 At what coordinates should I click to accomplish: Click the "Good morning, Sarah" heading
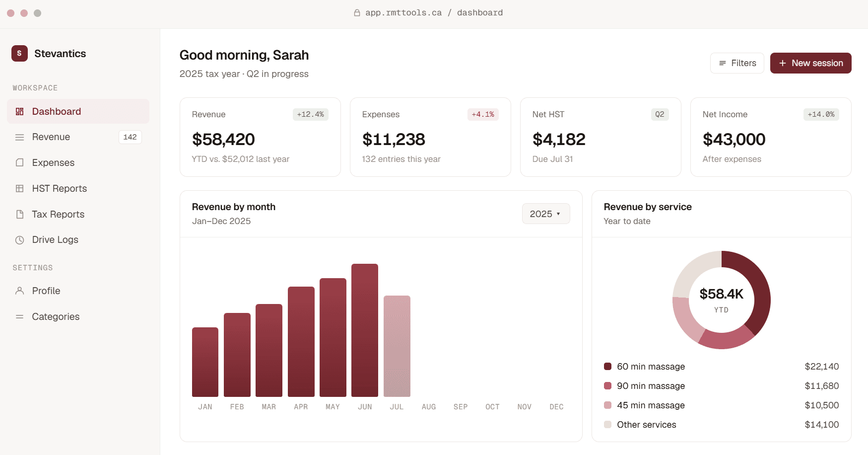[244, 55]
